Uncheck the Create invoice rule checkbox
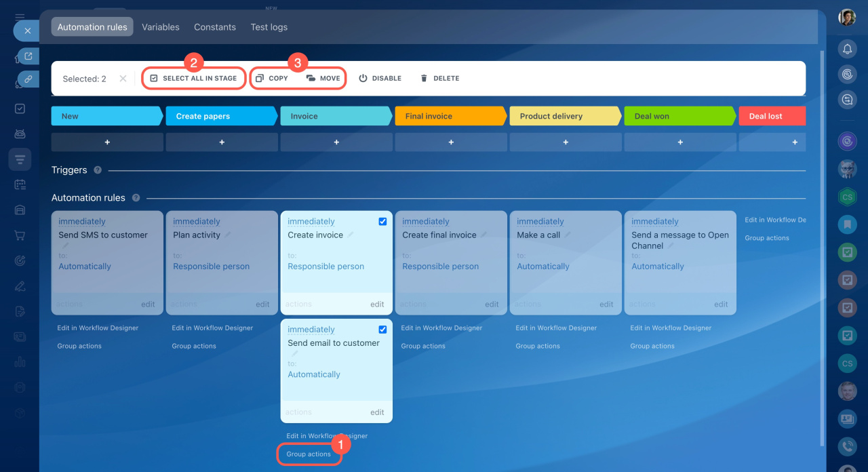Screen dimensions: 868x472 tap(382, 222)
